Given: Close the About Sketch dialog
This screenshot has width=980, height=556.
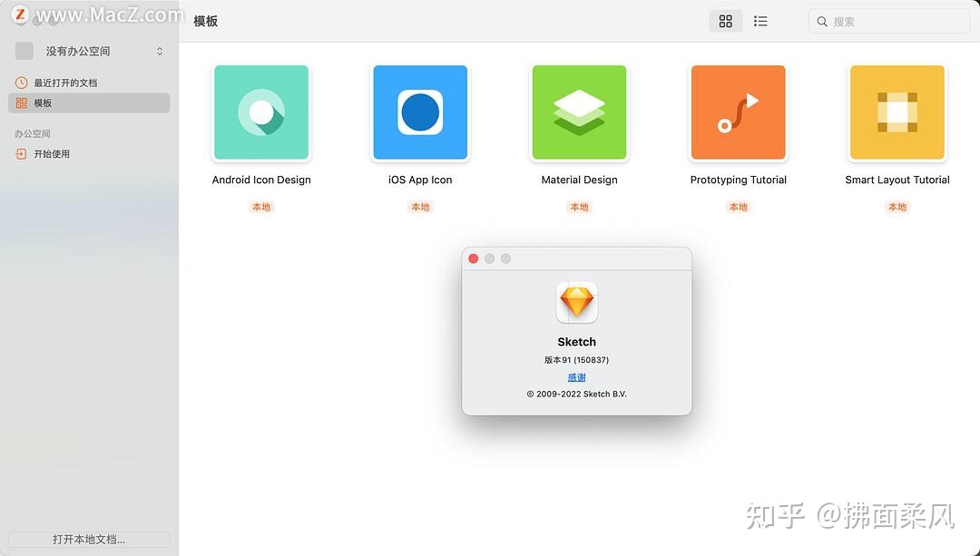Looking at the screenshot, I should [473, 258].
